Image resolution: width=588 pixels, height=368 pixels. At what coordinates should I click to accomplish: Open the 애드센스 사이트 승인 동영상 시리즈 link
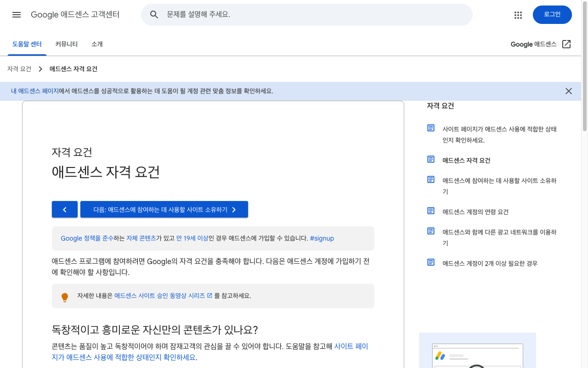(x=163, y=296)
